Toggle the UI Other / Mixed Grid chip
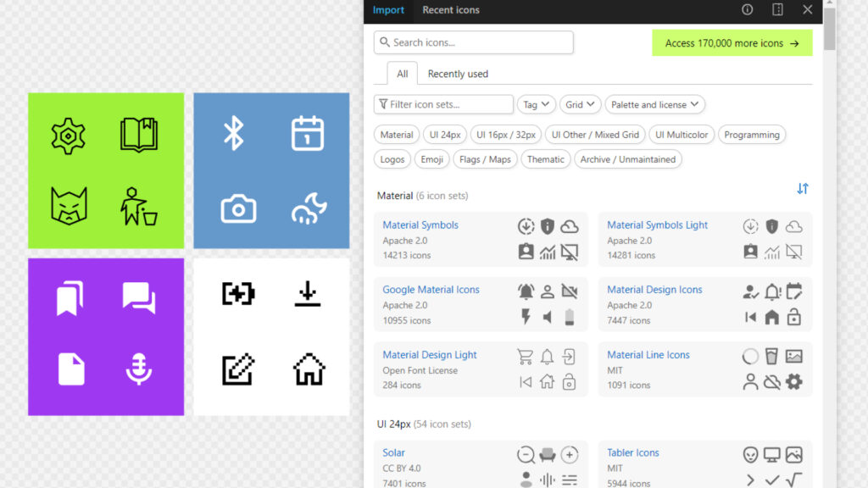This screenshot has width=868, height=488. tap(595, 135)
